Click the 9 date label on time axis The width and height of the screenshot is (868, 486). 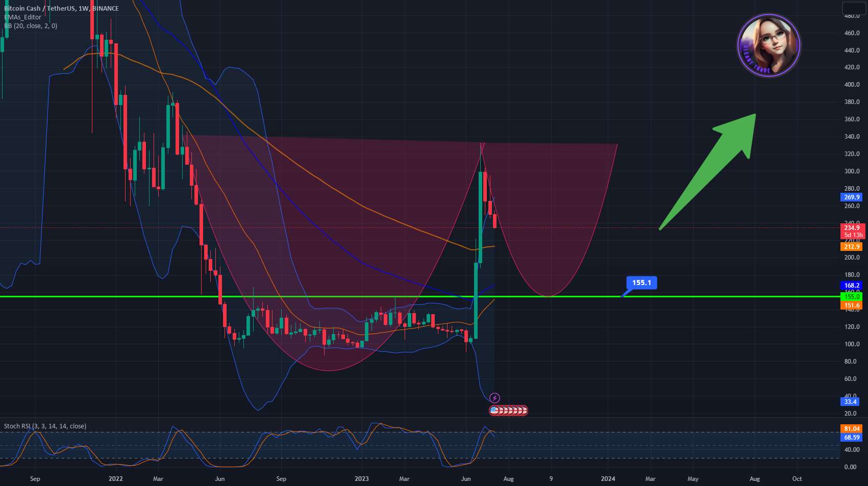coord(551,478)
